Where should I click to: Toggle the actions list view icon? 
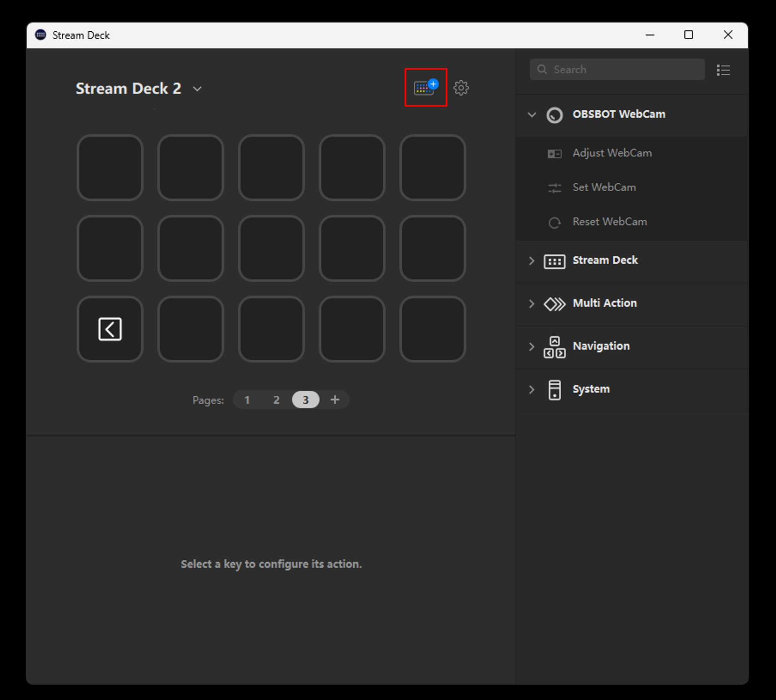pos(723,70)
